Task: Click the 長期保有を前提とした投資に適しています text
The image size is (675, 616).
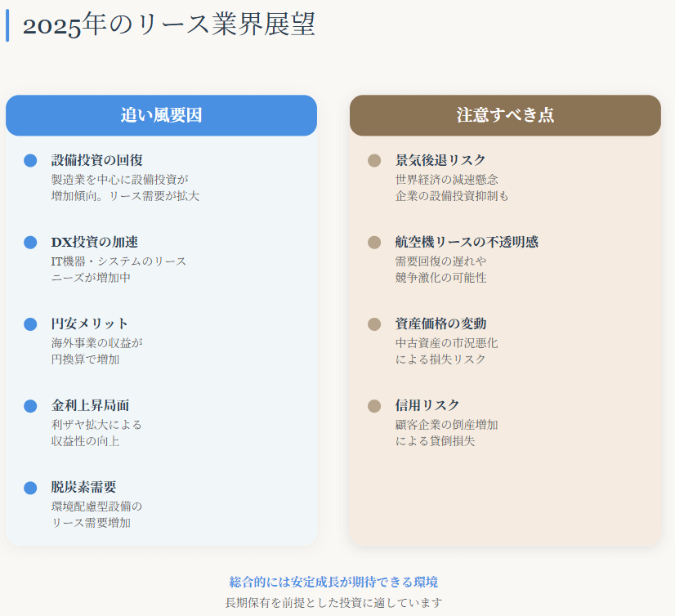Action: (x=333, y=603)
